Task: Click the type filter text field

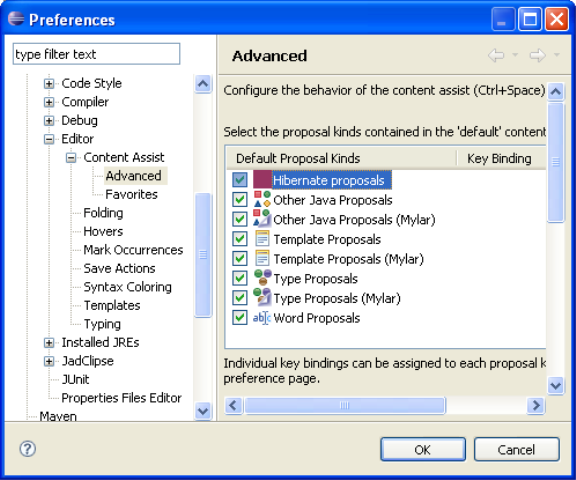Action: pos(96,54)
